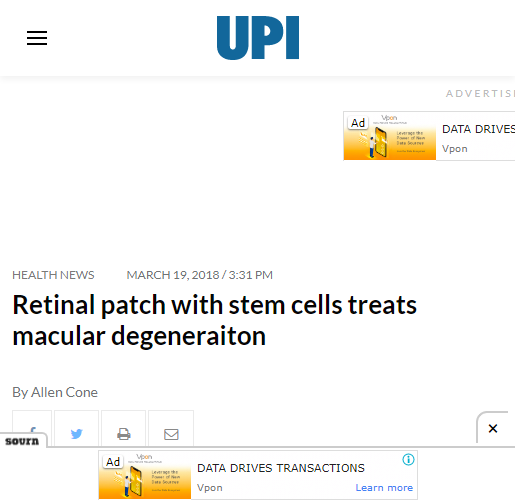
Task: Print this article via printer icon
Action: 124,429
